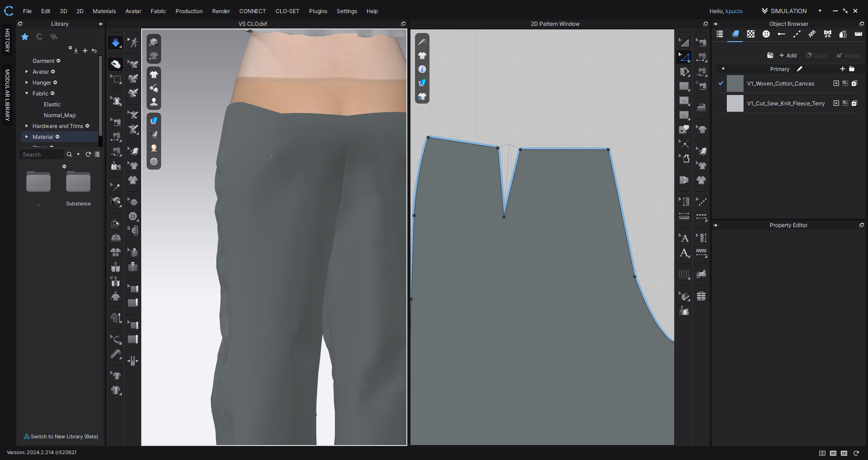Click plus-box icon on V1_Cut_Sew_Knit_Fleece_Terry row
Image resolution: width=868 pixels, height=460 pixels.
pos(836,104)
